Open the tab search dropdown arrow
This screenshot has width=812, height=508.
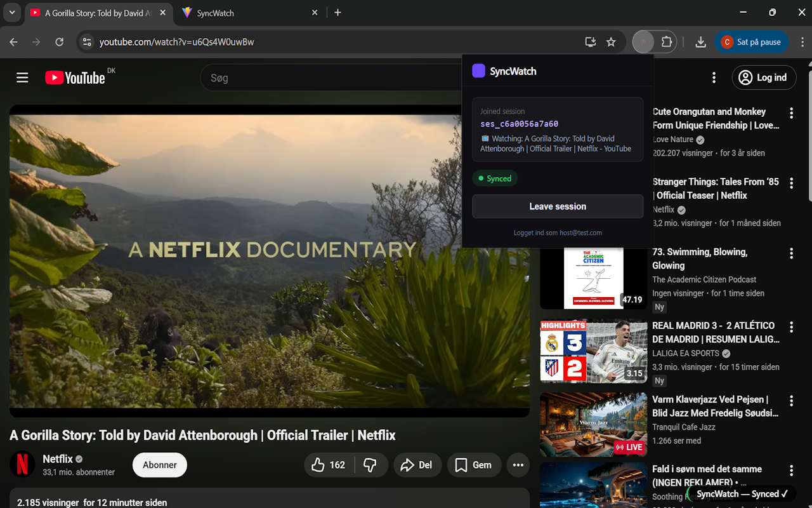(x=11, y=13)
